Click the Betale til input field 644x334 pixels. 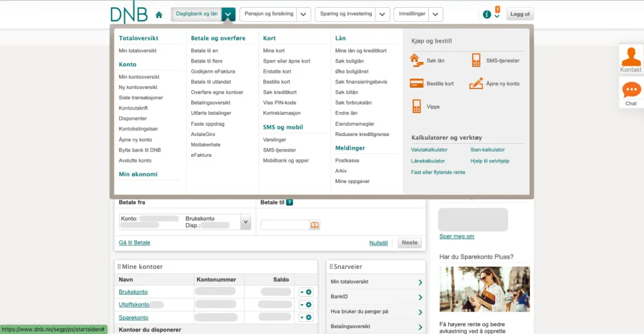(285, 225)
